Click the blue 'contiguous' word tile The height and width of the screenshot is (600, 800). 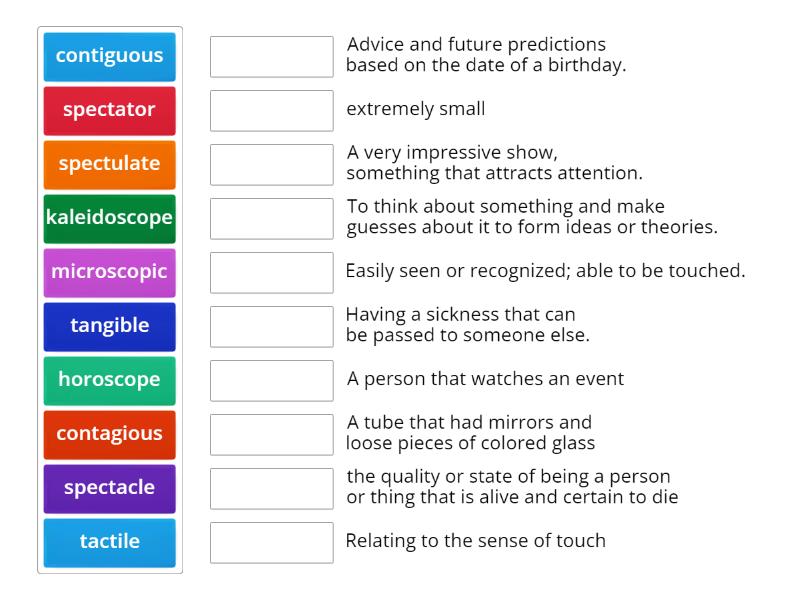110,56
